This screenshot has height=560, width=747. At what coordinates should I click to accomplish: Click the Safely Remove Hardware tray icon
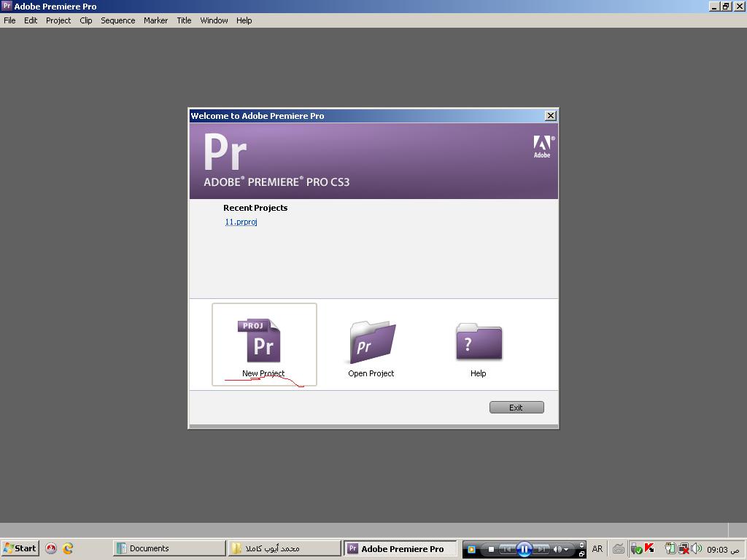click(636, 549)
